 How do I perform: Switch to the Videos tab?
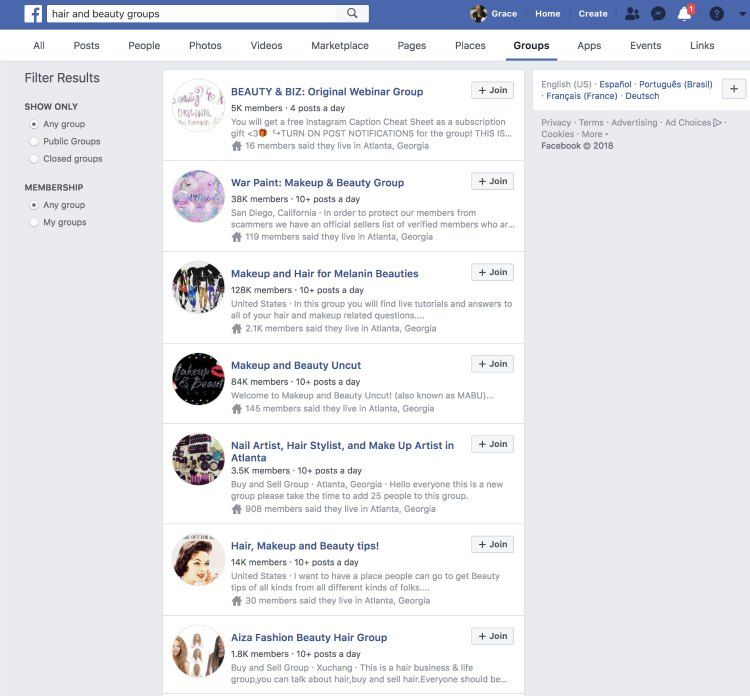pos(266,45)
